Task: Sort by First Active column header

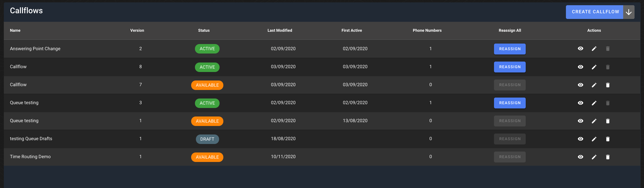Action: click(352, 30)
